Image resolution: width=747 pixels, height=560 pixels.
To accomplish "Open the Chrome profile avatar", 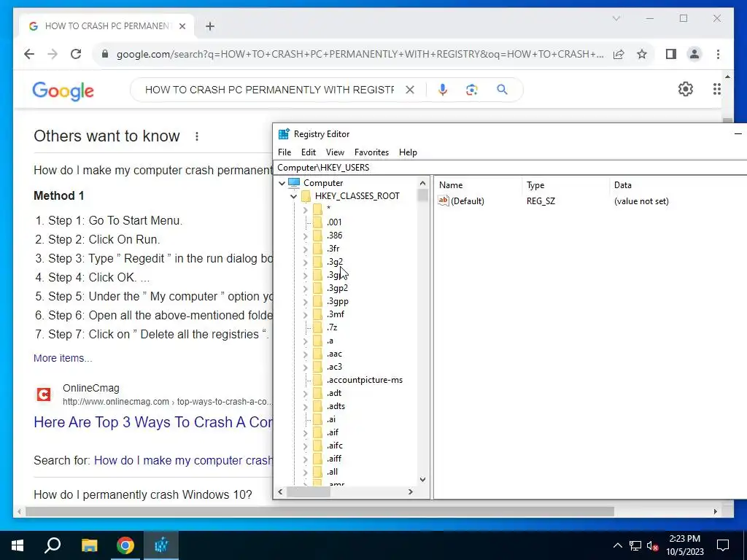I will coord(694,54).
